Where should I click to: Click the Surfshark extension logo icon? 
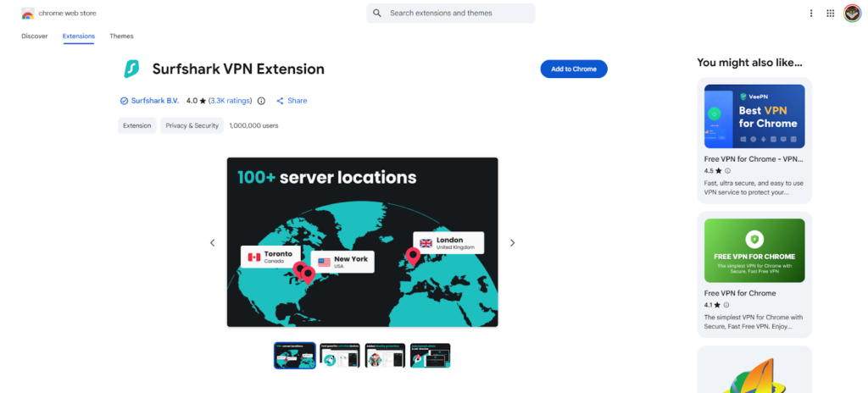(x=131, y=69)
